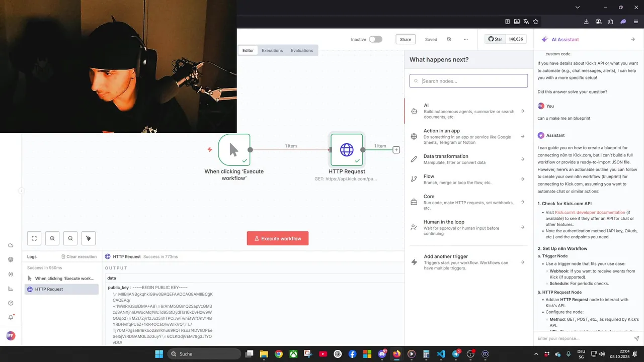Screen dimensions: 644x362
Task: Choose Add another trigger option
Action: point(468,262)
